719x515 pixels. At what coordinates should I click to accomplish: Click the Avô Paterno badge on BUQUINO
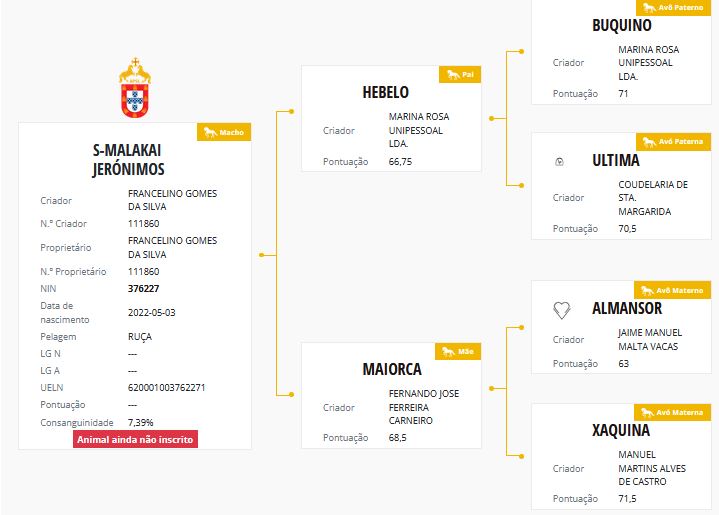[673, 7]
